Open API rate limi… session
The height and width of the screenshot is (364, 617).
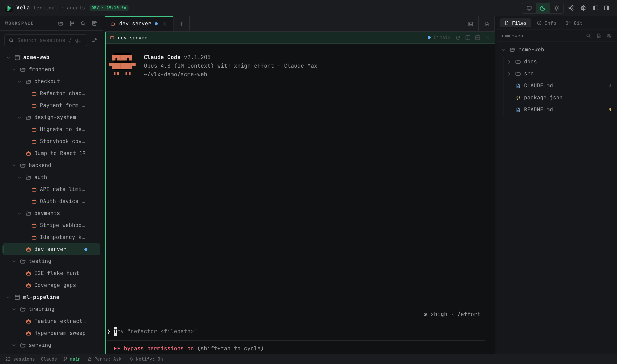click(x=51, y=189)
